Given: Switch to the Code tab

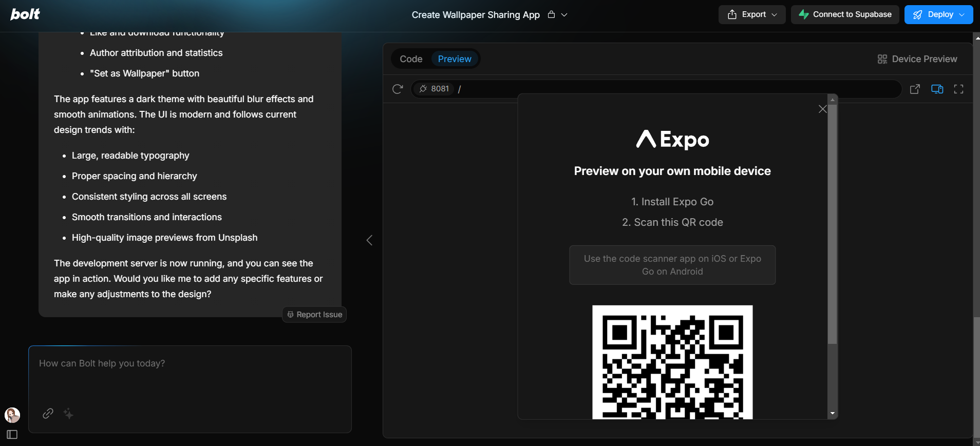Looking at the screenshot, I should [x=411, y=59].
